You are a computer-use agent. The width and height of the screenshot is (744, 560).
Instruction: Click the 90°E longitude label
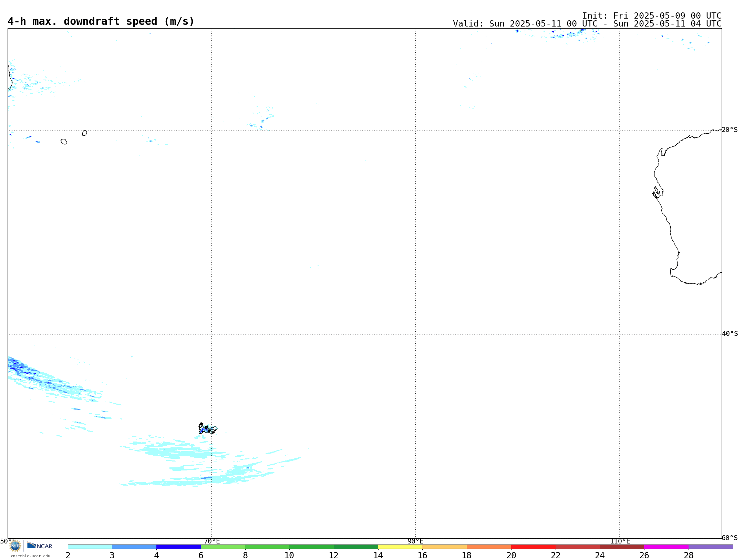(x=415, y=541)
